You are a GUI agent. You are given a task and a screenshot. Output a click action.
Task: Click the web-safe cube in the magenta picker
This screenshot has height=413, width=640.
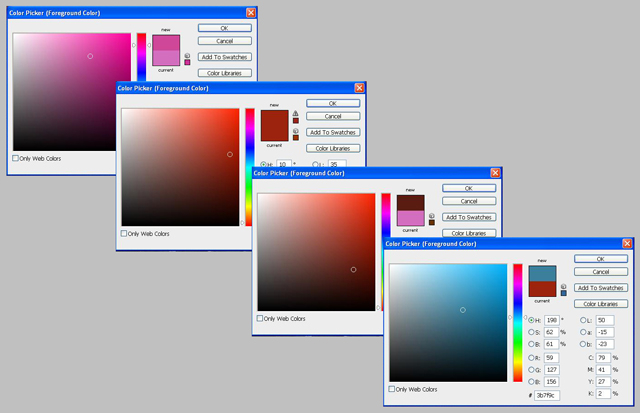pyautogui.click(x=187, y=56)
